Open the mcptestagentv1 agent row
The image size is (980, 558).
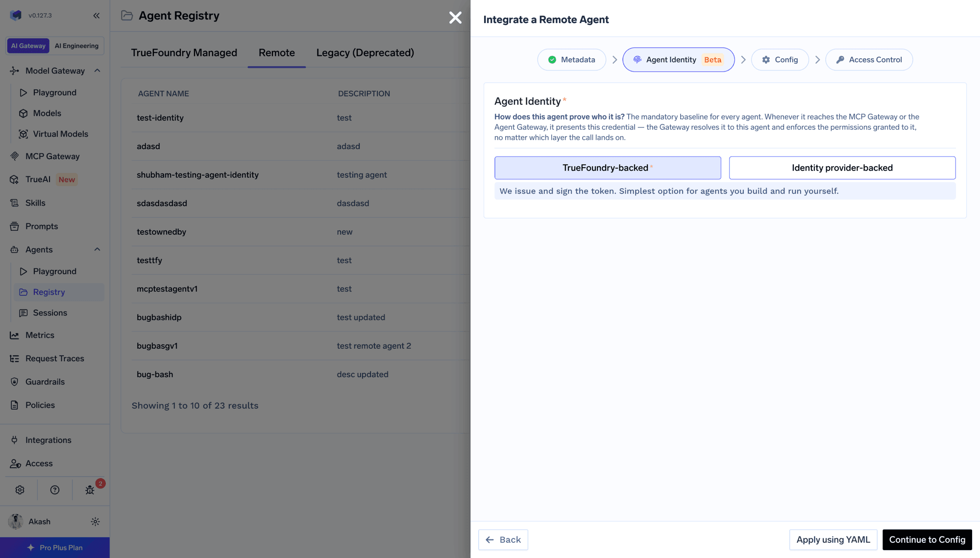coord(300,289)
